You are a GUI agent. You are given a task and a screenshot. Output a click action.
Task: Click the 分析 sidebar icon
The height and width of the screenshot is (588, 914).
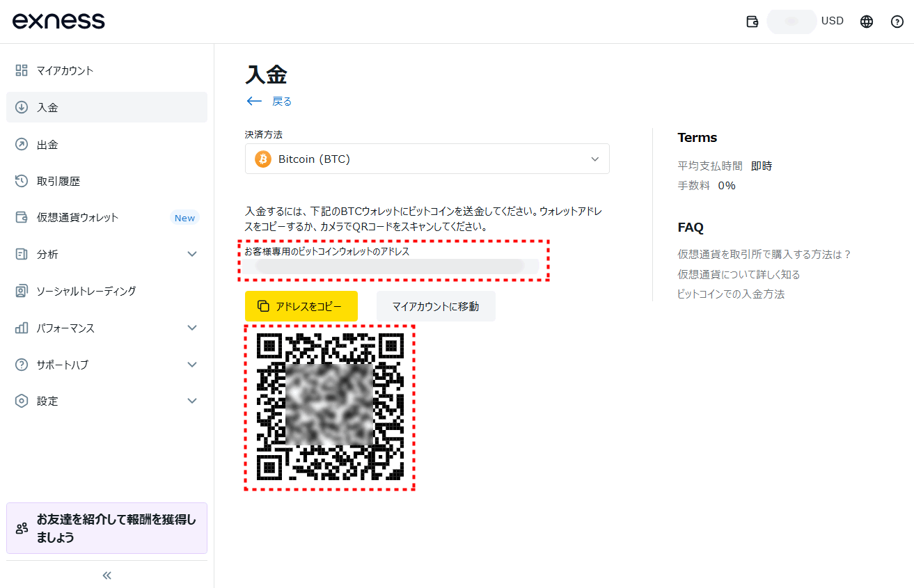(x=22, y=254)
